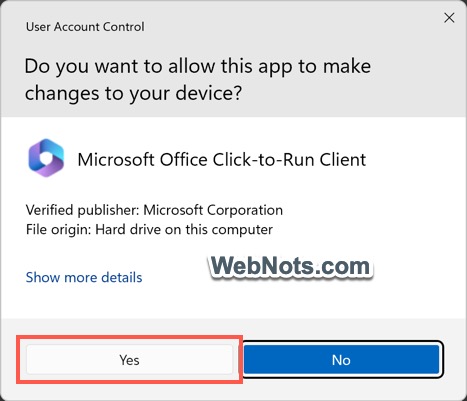
Task: Click the Microsoft Office logo icon
Action: coord(46,158)
